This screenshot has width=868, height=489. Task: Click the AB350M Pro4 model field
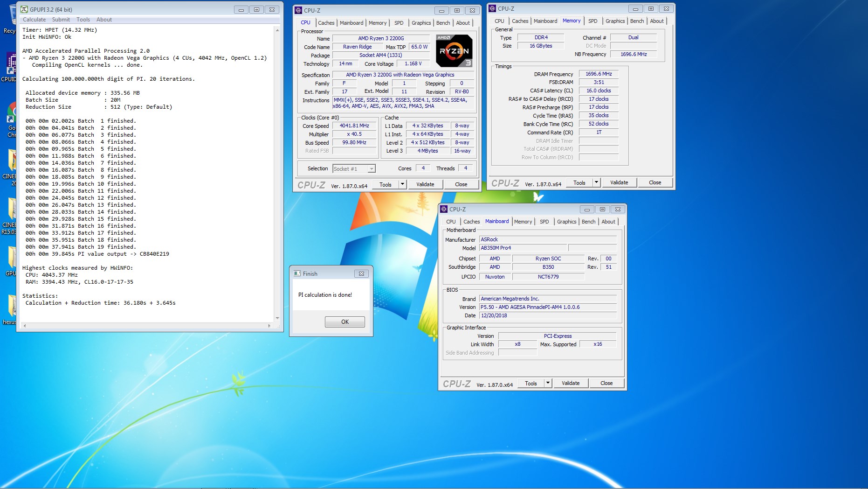pyautogui.click(x=523, y=248)
